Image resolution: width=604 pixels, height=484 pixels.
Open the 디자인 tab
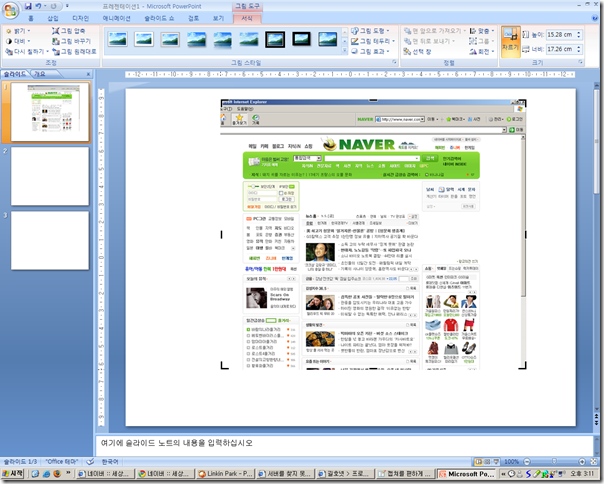point(80,18)
